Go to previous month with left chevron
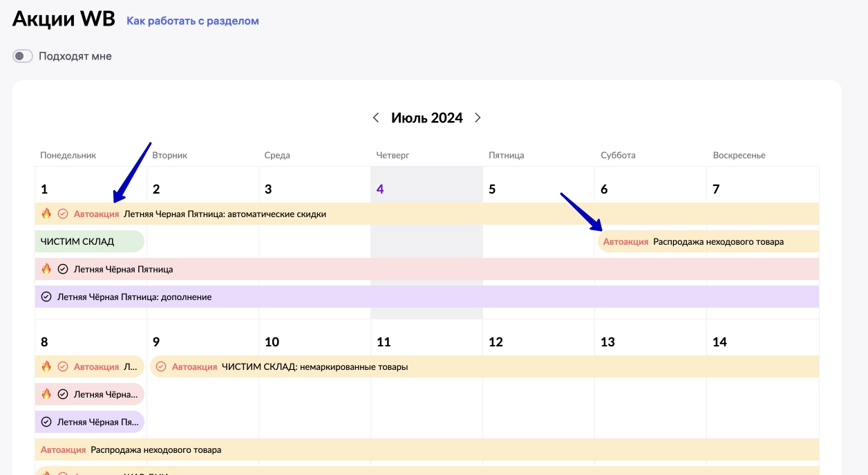This screenshot has height=475, width=868. [x=376, y=118]
